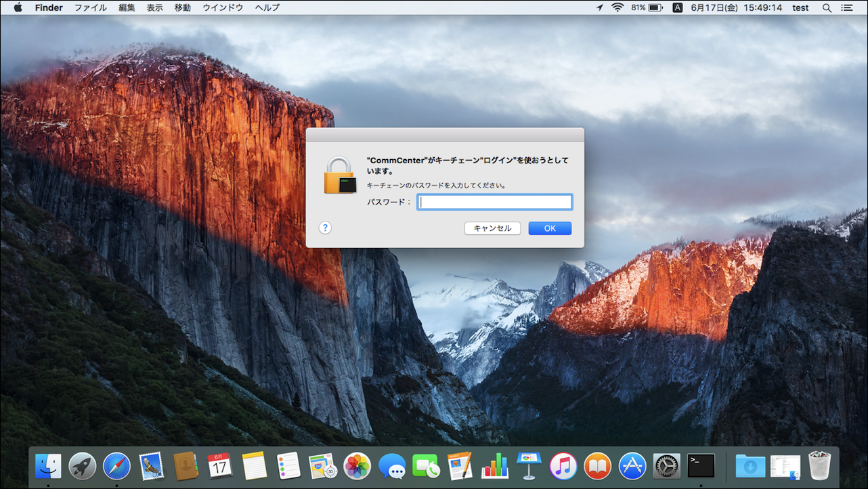This screenshot has width=868, height=489.
Task: Open Photos colorful flower icon
Action: 357,466
